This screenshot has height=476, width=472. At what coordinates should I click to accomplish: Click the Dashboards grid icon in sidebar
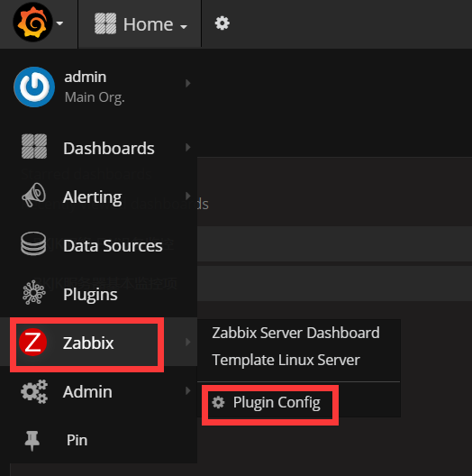(34, 146)
